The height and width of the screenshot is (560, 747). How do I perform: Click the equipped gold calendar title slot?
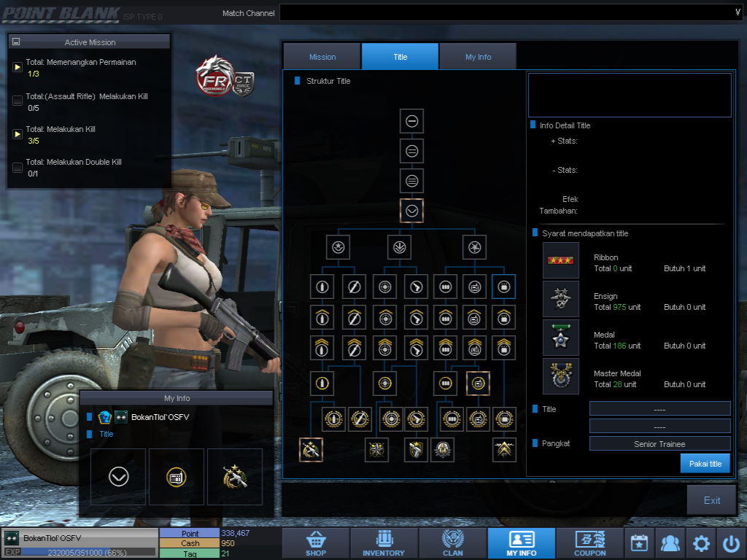177,477
